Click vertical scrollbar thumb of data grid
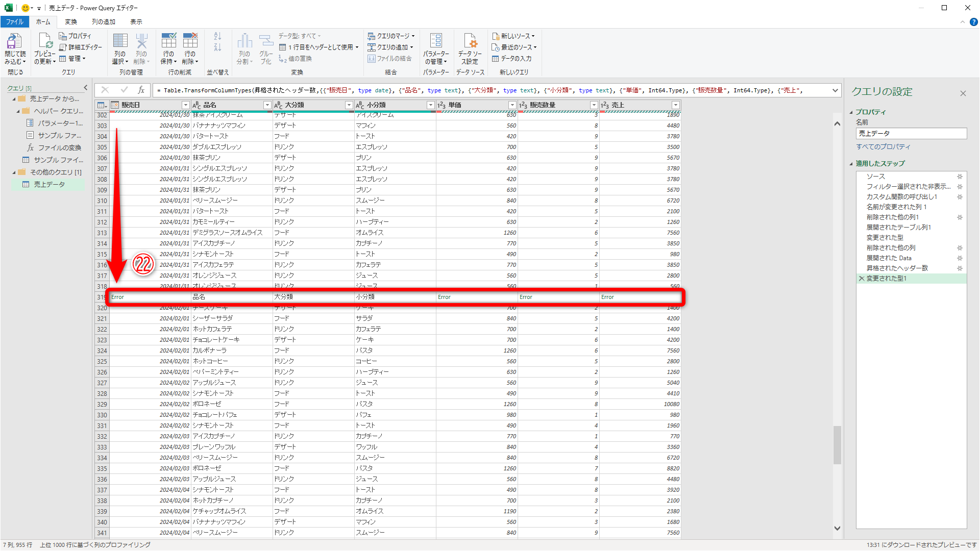Screen dimensions: 980x551 pyautogui.click(x=837, y=444)
